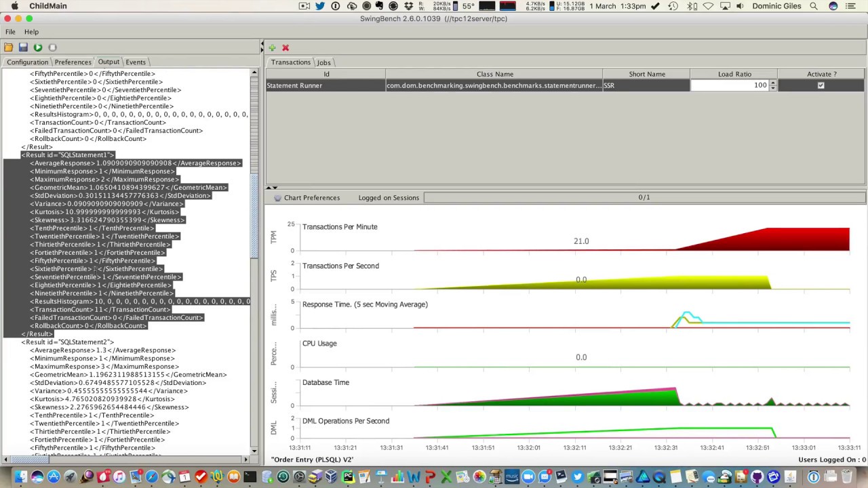This screenshot has width=868, height=488.
Task: Toggle the Activate checkbox for Statement Runner
Action: (x=821, y=85)
